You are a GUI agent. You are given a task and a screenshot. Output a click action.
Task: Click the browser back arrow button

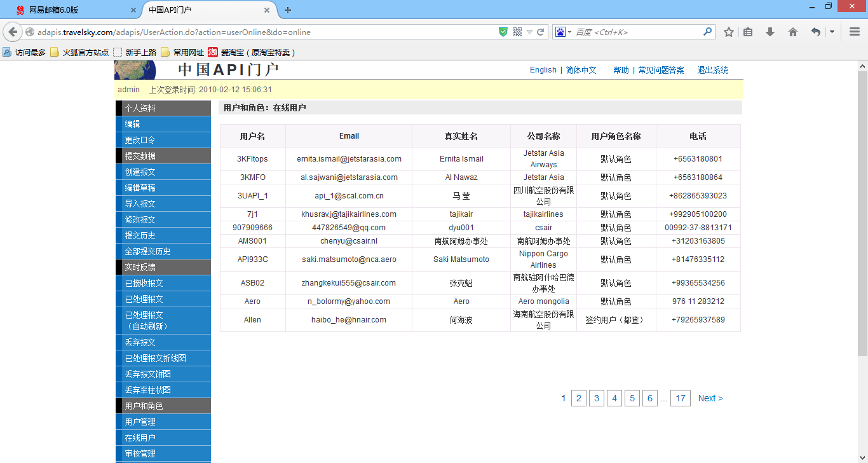pyautogui.click(x=13, y=32)
